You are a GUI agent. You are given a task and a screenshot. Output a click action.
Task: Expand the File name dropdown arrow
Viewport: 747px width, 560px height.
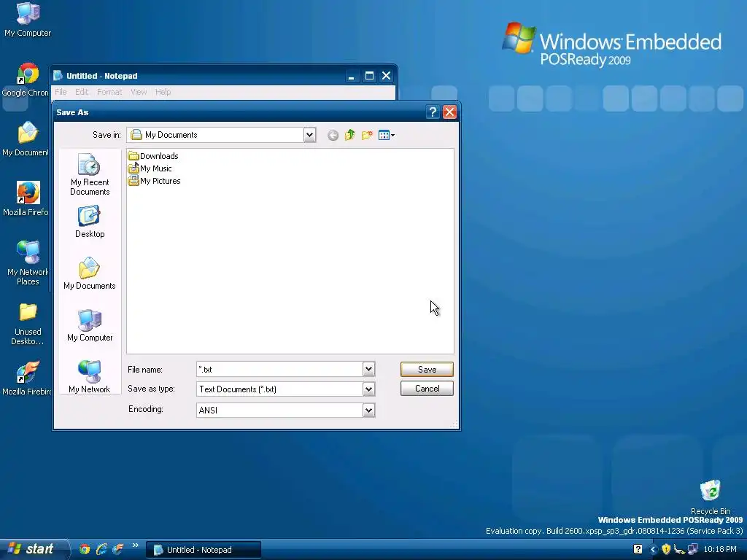point(368,369)
